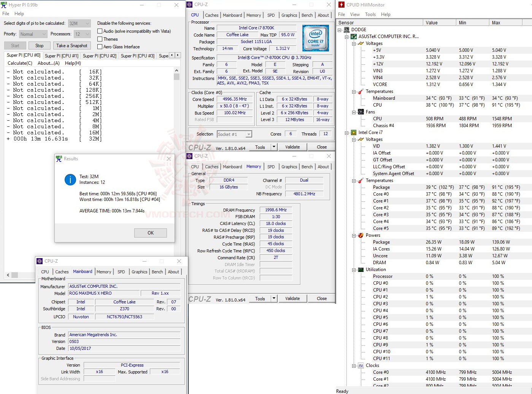532x394 pixels.
Task: Click the CPU-Z icon of the DDR4 memory timings window
Action: coord(190,156)
